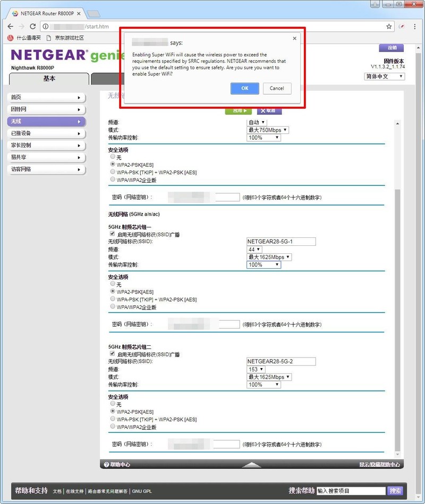Open the 家长控制 sidebar menu item
Screen dimensions: 425x504
click(x=46, y=146)
